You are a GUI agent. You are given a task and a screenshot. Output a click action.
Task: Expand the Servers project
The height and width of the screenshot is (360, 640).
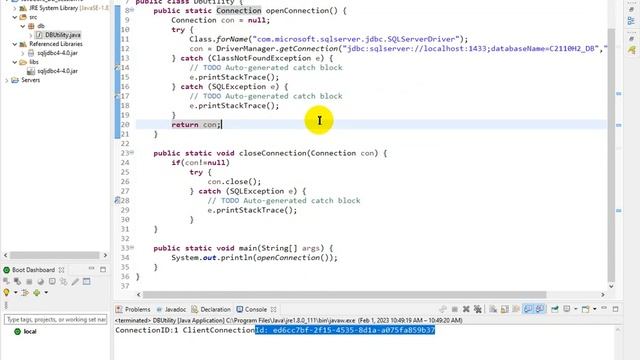[7, 80]
